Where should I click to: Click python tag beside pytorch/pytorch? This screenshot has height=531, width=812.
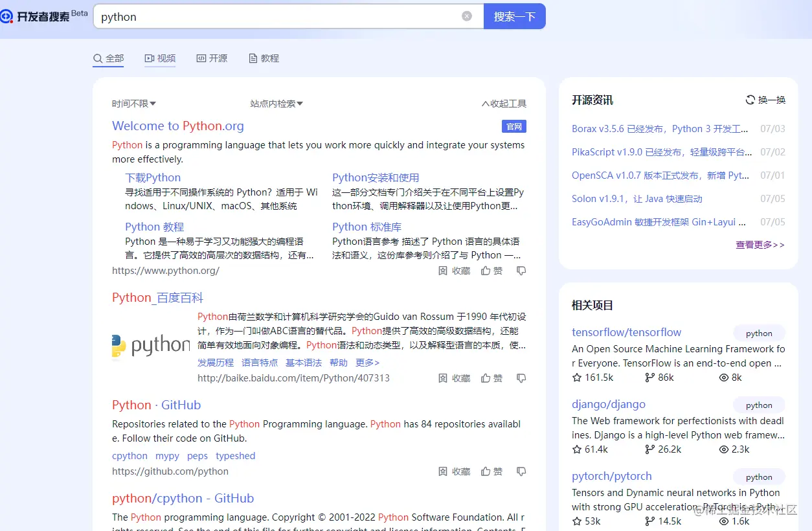(x=759, y=477)
